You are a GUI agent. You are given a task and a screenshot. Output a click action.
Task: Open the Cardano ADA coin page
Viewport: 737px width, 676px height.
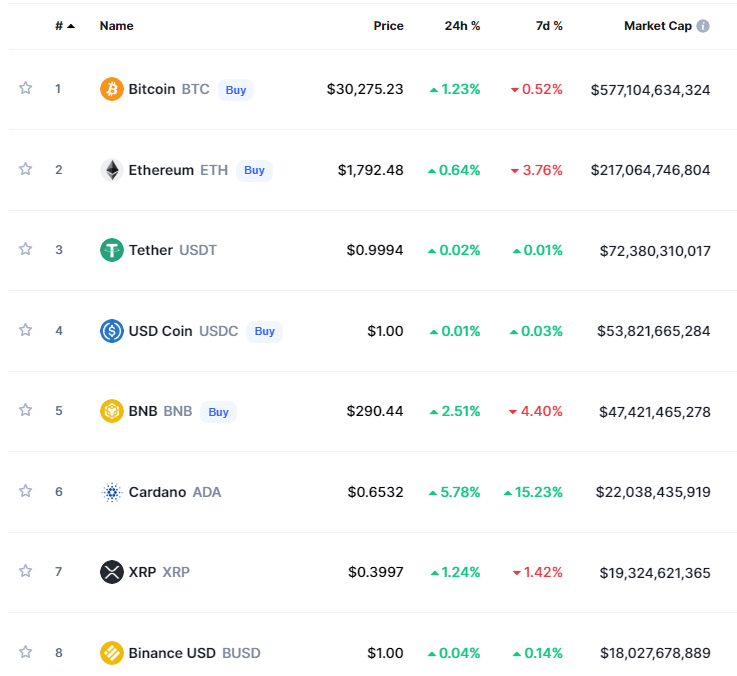coord(175,492)
